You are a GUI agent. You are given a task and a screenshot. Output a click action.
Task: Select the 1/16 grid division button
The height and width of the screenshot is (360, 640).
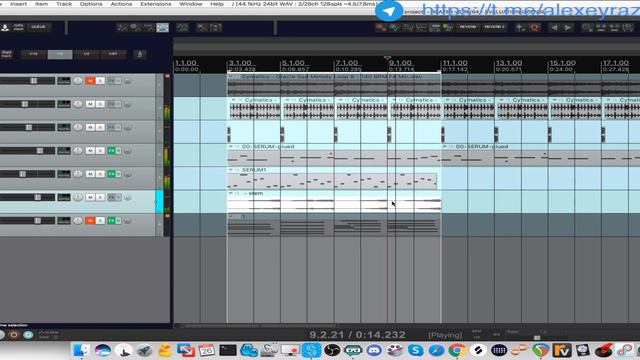coord(33,54)
